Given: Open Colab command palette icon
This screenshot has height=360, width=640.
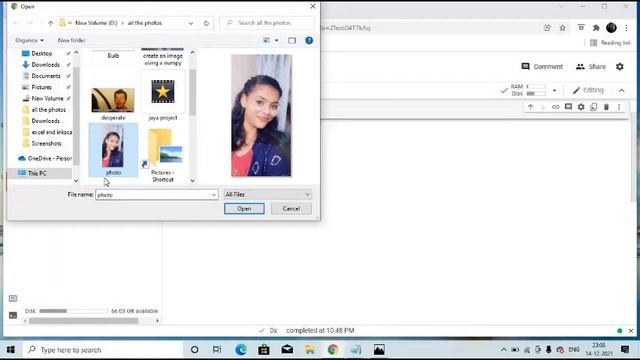Looking at the screenshot, I should coord(13,298).
